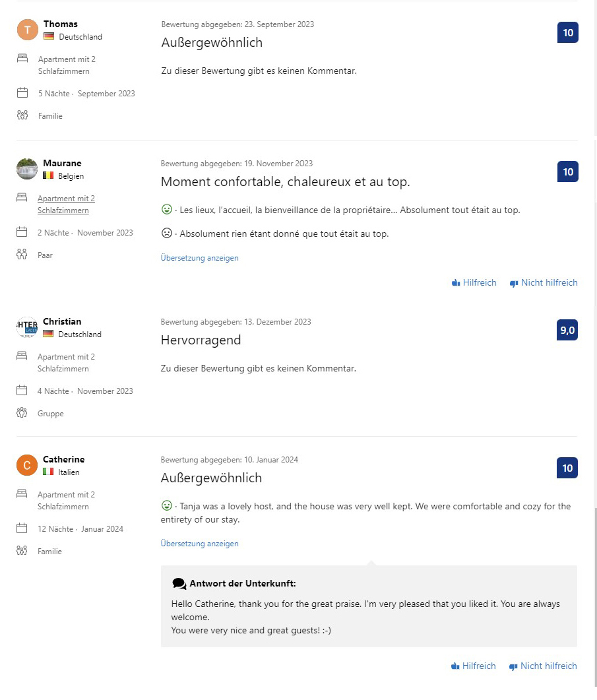Click Christian's profile picture
Viewport: 597px width, 700px height.
pyautogui.click(x=27, y=327)
